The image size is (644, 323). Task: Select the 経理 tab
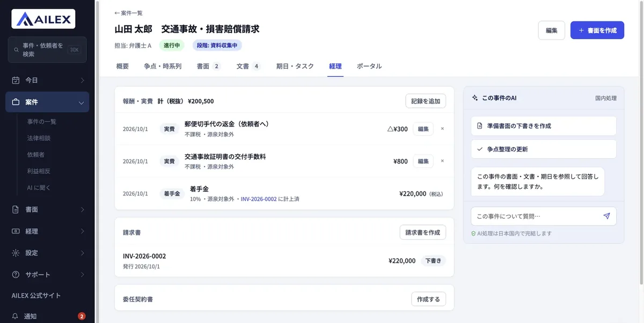click(x=335, y=67)
